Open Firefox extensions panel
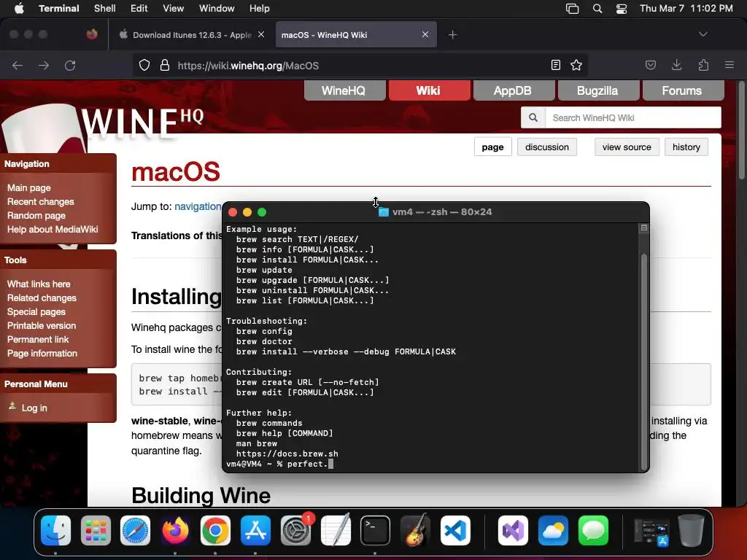747x560 pixels. pyautogui.click(x=703, y=65)
